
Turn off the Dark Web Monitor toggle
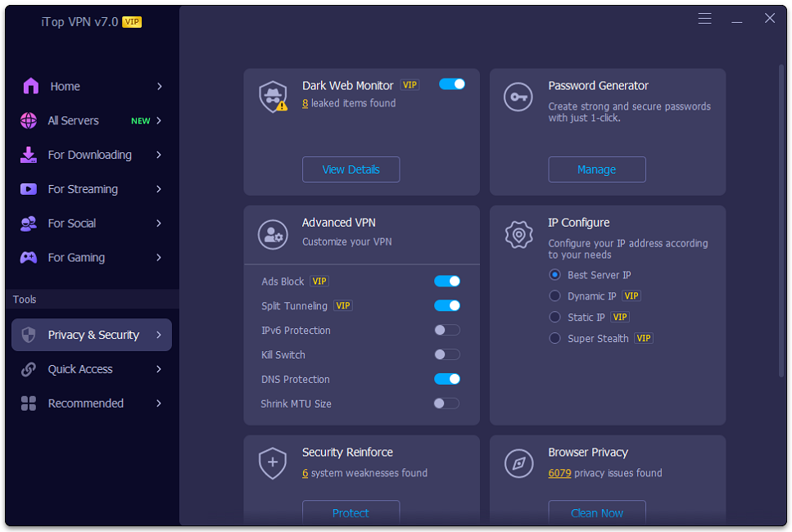452,84
